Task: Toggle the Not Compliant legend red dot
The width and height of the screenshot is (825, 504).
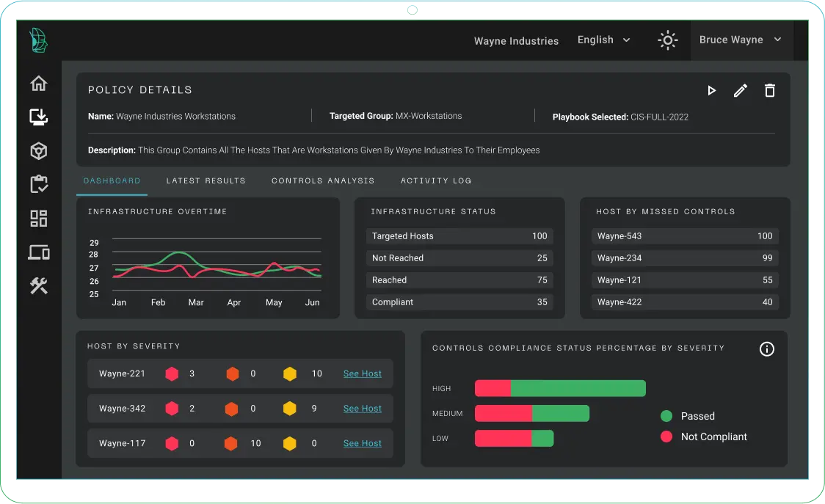Action: (666, 437)
